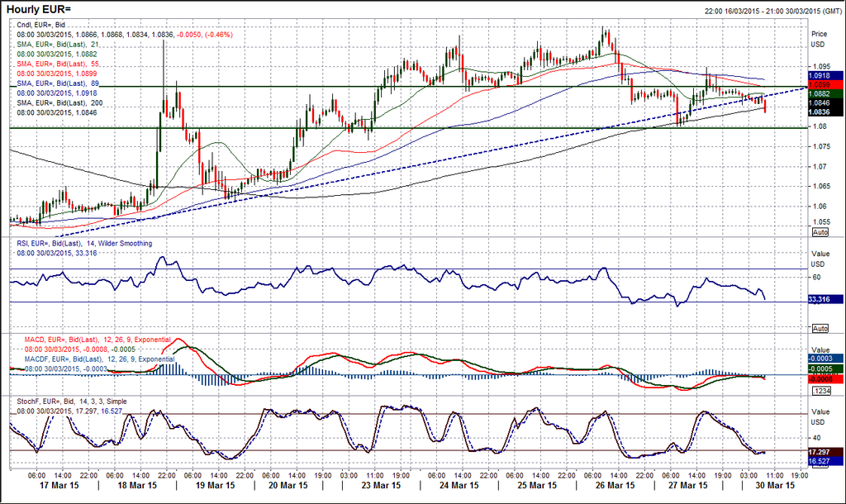
Task: Click the 1.055 price axis label
Action: coord(820,221)
